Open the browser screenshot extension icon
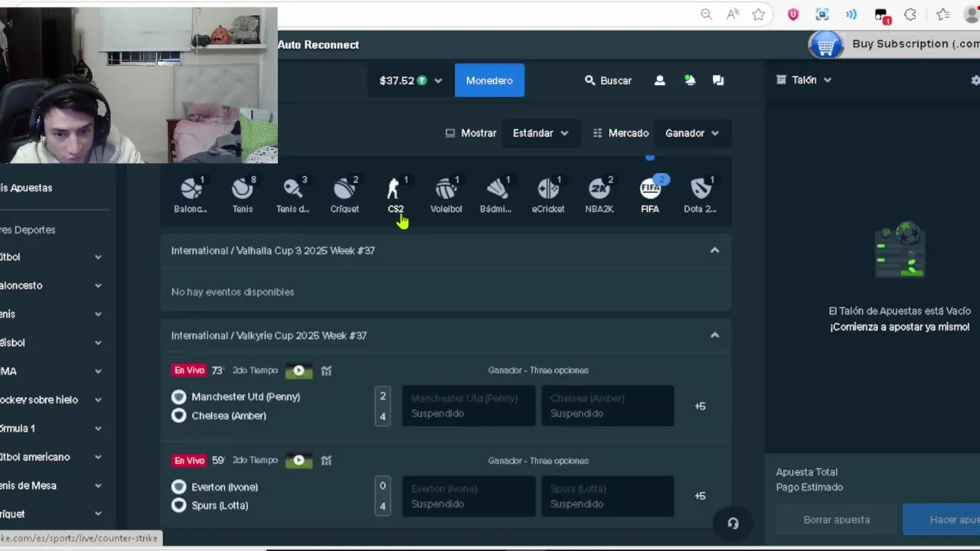 click(x=822, y=15)
